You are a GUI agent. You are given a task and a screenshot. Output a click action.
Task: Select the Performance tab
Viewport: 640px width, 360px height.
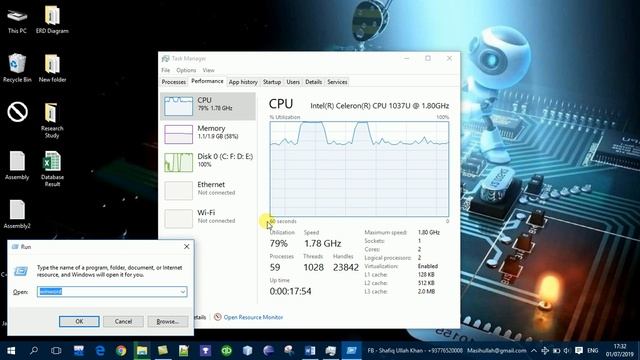pos(207,81)
